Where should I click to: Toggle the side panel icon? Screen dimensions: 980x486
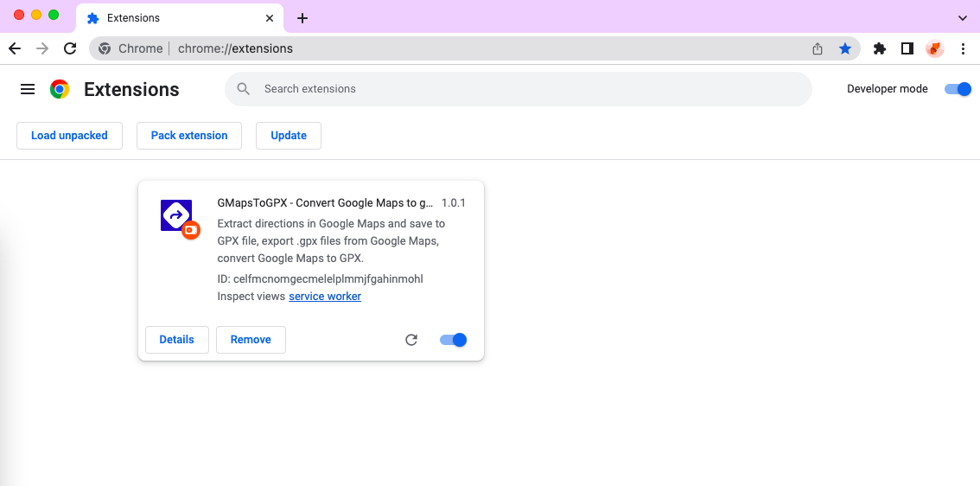(x=907, y=48)
